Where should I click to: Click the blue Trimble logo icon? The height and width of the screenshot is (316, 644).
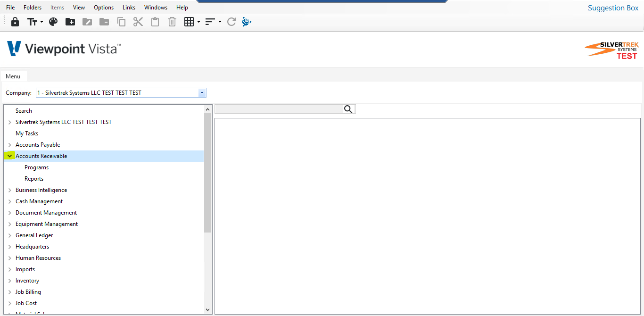coord(247,22)
